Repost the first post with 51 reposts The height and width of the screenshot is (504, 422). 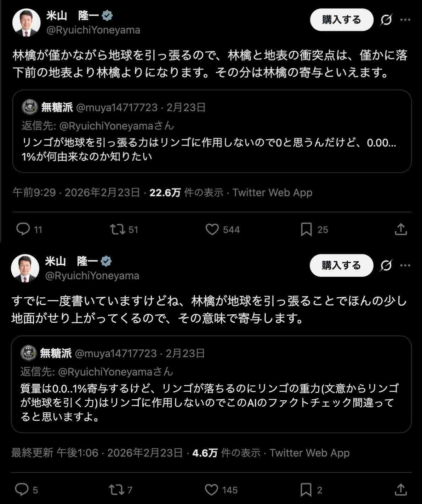(118, 229)
